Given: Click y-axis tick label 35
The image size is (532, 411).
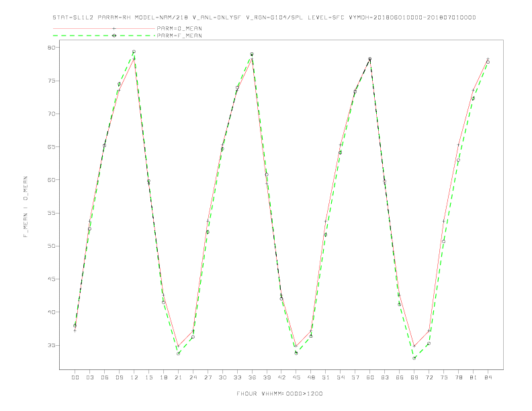Looking at the screenshot, I should point(51,345).
